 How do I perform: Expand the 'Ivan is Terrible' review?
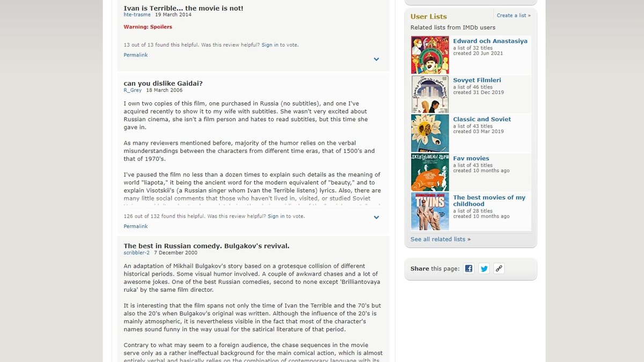(x=376, y=60)
